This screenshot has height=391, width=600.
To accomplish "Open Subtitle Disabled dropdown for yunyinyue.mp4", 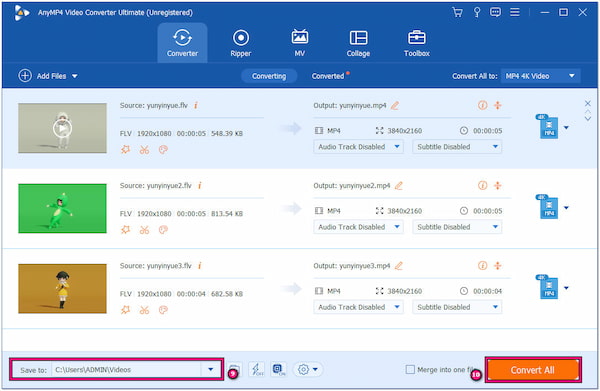I will [457, 147].
